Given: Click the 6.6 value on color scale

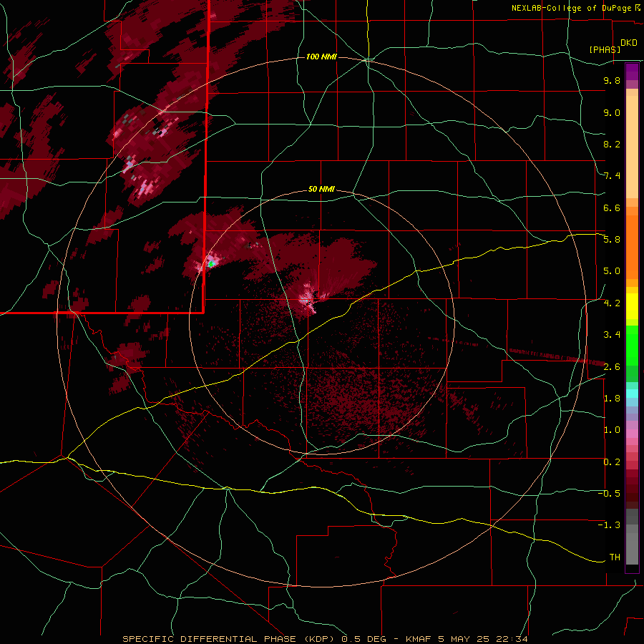Looking at the screenshot, I should 612,208.
